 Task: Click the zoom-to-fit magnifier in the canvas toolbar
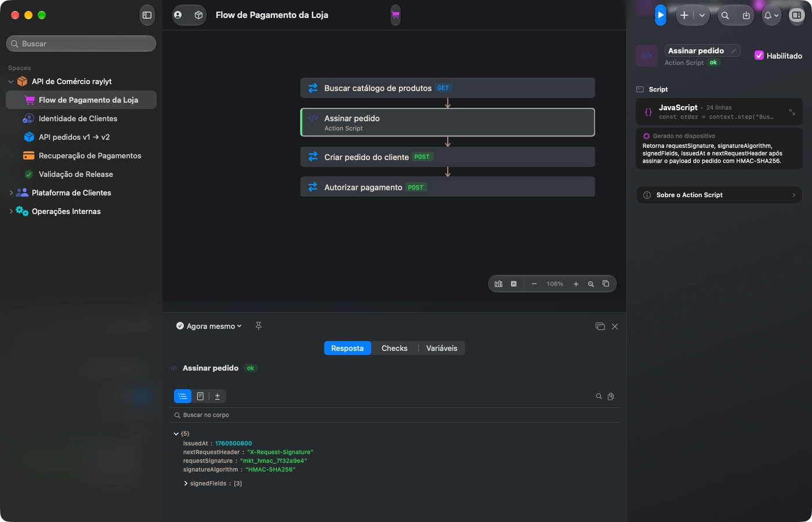591,284
